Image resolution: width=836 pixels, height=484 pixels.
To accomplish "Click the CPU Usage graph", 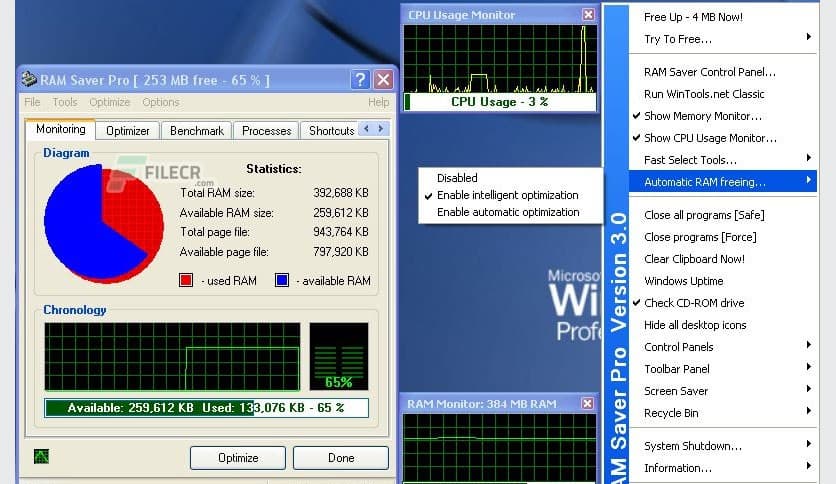I will tap(500, 59).
